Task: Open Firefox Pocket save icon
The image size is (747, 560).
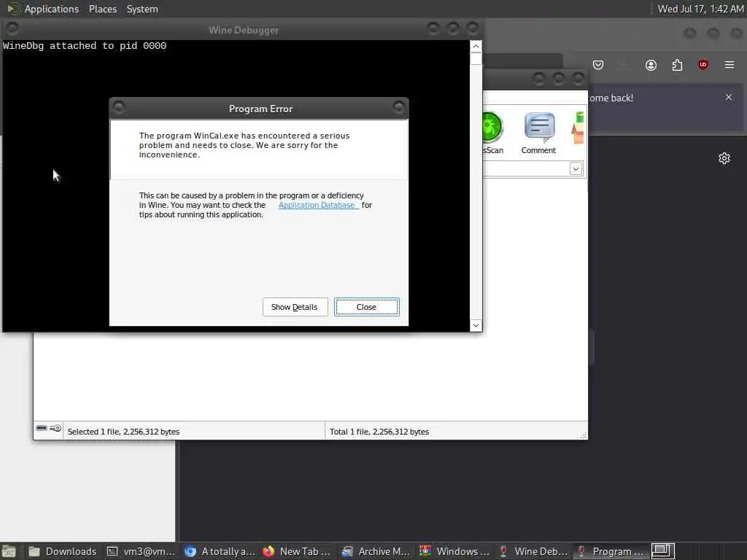Action: (598, 65)
